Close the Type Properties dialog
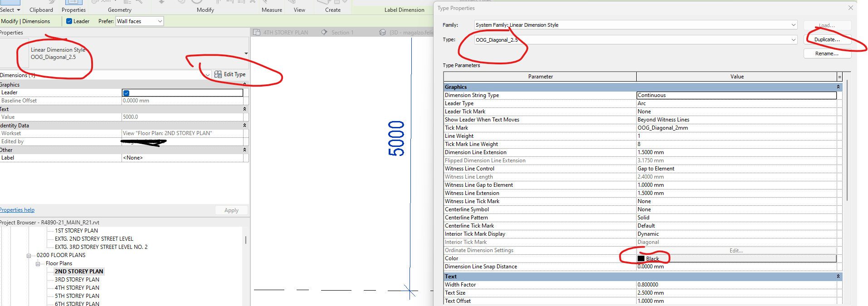This screenshot has width=868, height=306. (x=851, y=8)
